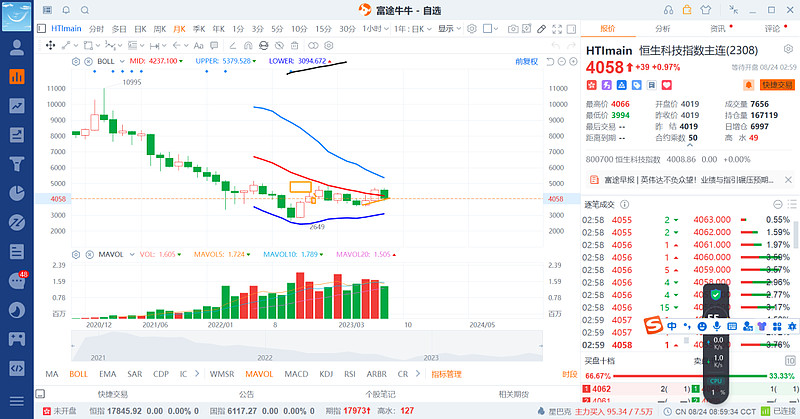Open the 显示 display dropdown
Image resolution: width=800 pixels, height=419 pixels.
coord(449,29)
